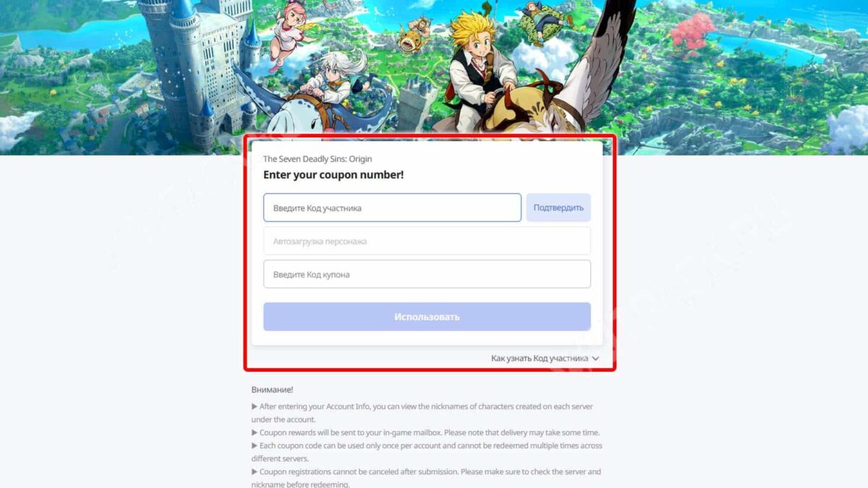Click the notice about canceled coupon registrations
The width and height of the screenshot is (868, 488).
(x=426, y=478)
